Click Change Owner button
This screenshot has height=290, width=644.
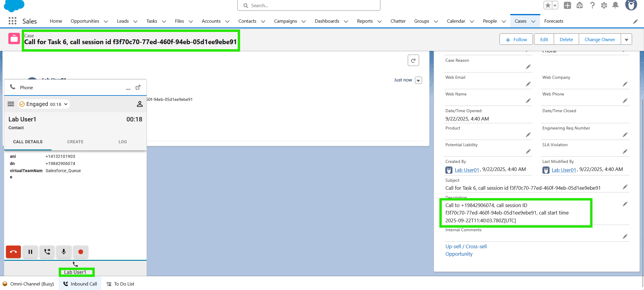coord(600,39)
